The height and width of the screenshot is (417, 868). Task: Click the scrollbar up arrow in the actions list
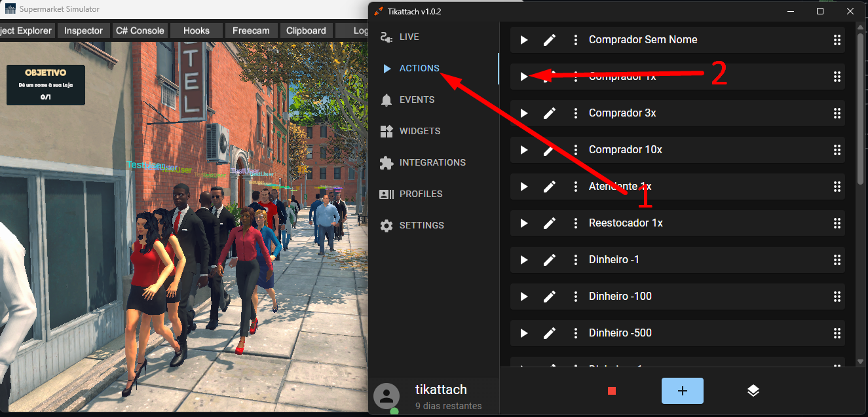coord(860,27)
